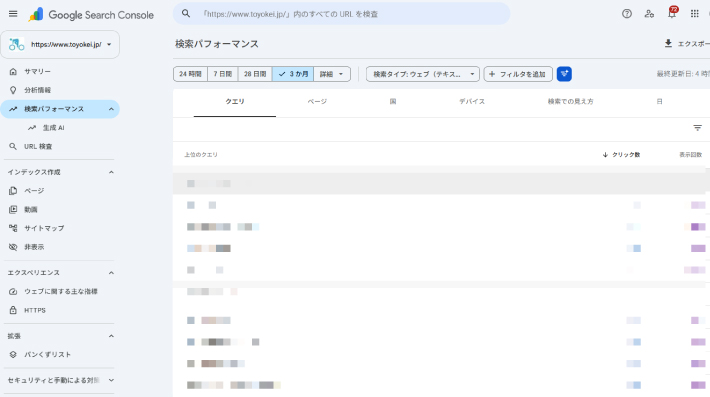Collapse the 検索パフォーマンス section chevron
This screenshot has width=710, height=397.
[111, 109]
